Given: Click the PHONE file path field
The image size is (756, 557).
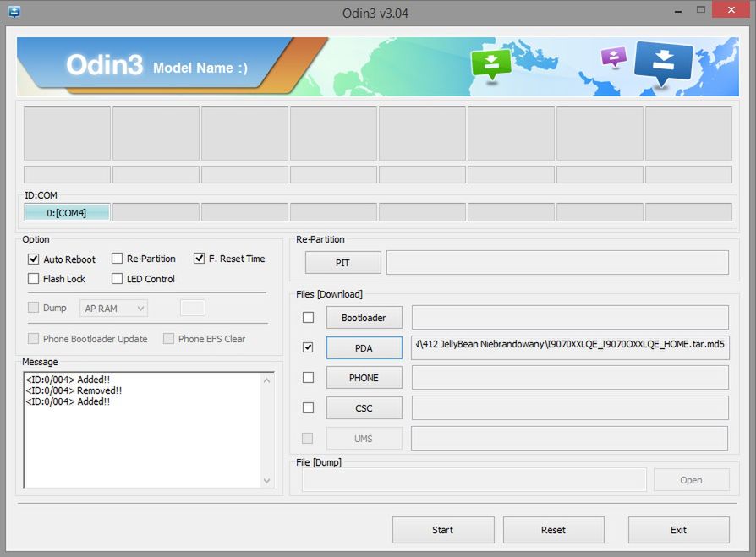Looking at the screenshot, I should (x=570, y=378).
